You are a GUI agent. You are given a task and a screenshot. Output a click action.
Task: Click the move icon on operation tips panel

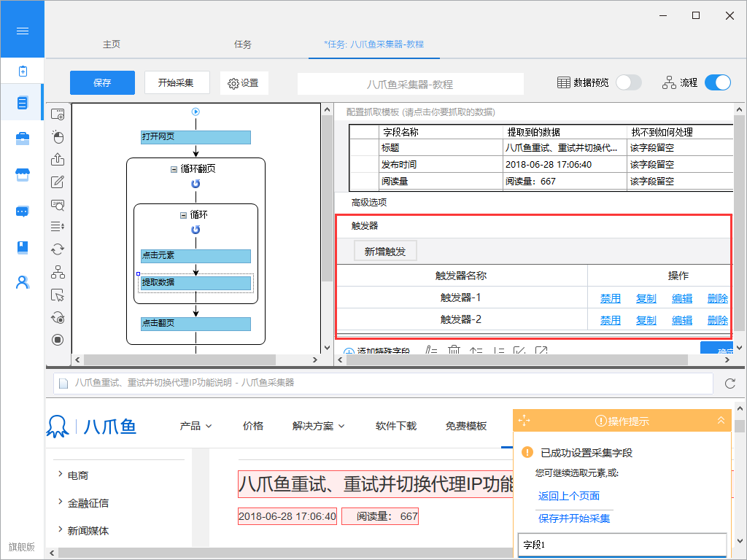click(524, 421)
